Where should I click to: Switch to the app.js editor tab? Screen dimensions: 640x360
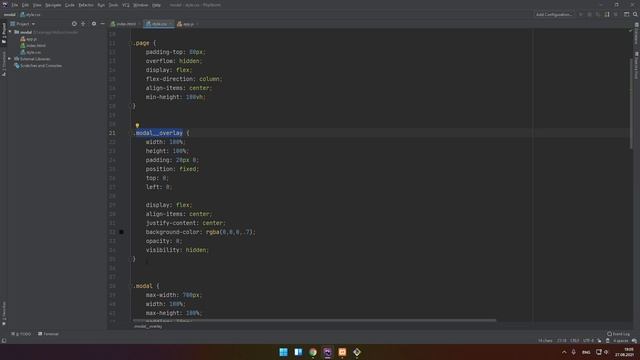(187, 24)
